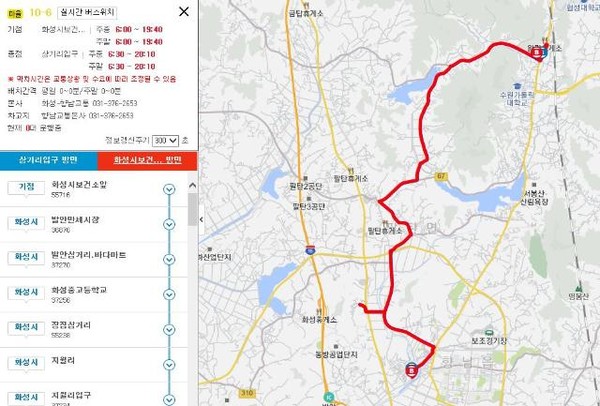The image size is (600, 406).
Task: Expand the 화성시보건소앞 stop arrow
Action: [x=169, y=189]
